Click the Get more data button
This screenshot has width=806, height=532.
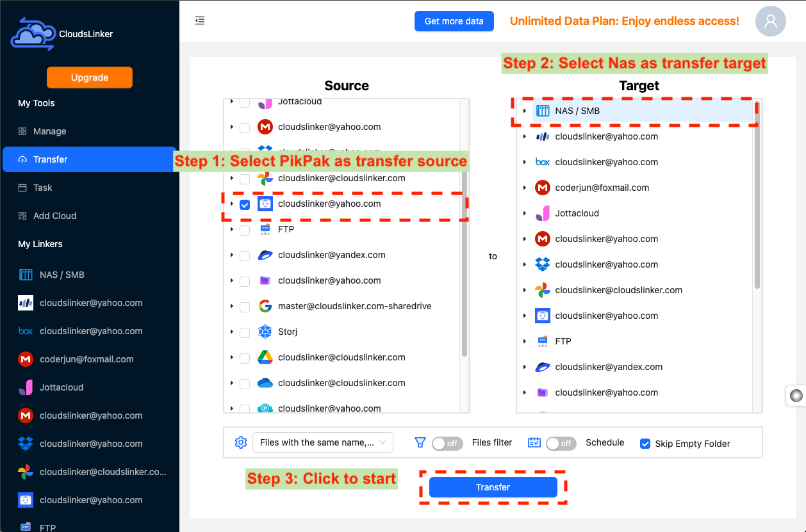(454, 21)
